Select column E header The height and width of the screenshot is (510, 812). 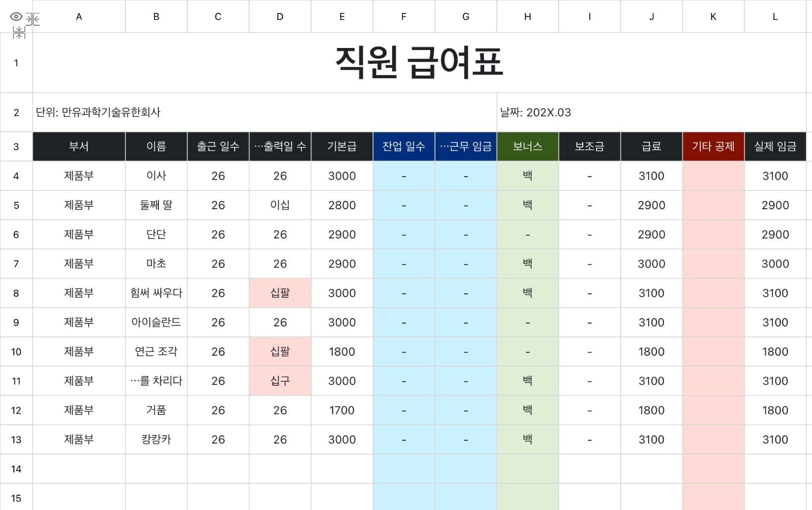coord(342,16)
